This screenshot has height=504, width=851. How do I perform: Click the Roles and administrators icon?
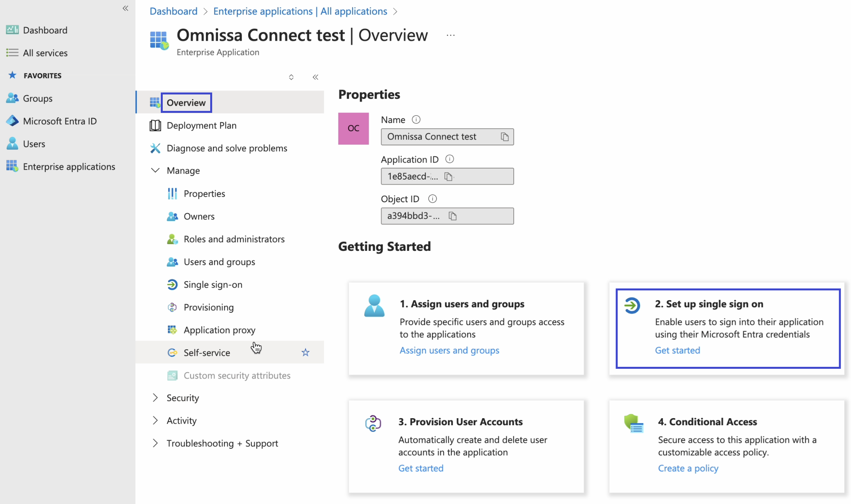pyautogui.click(x=172, y=239)
